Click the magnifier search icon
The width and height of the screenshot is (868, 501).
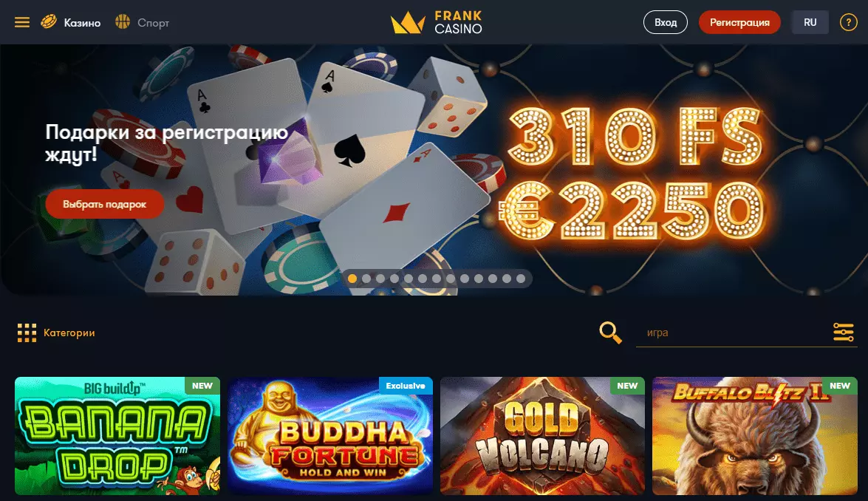(611, 333)
